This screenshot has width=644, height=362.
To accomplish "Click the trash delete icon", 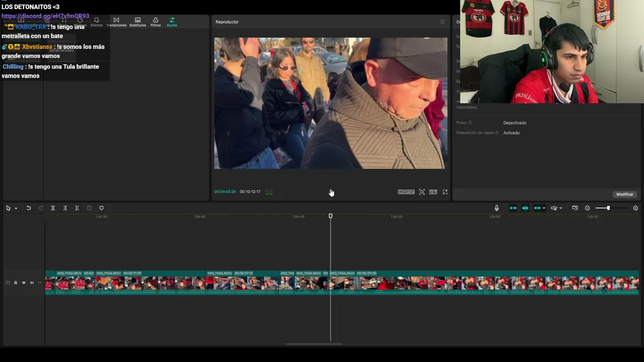I will coord(89,208).
